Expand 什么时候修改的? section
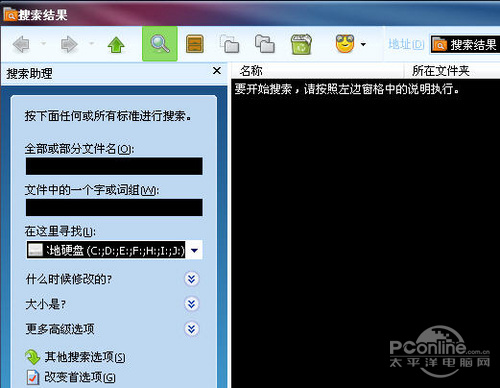 tap(192, 279)
